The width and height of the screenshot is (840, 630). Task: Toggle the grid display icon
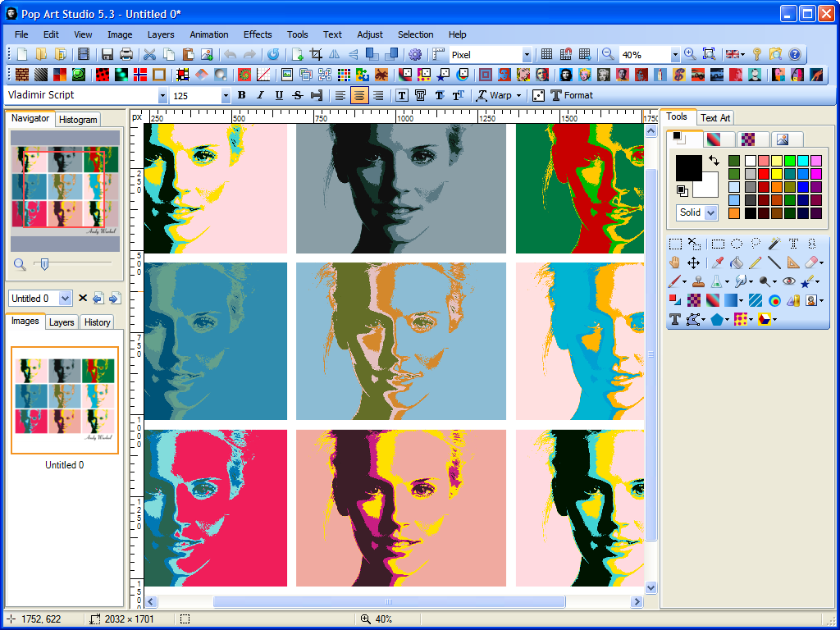point(546,54)
